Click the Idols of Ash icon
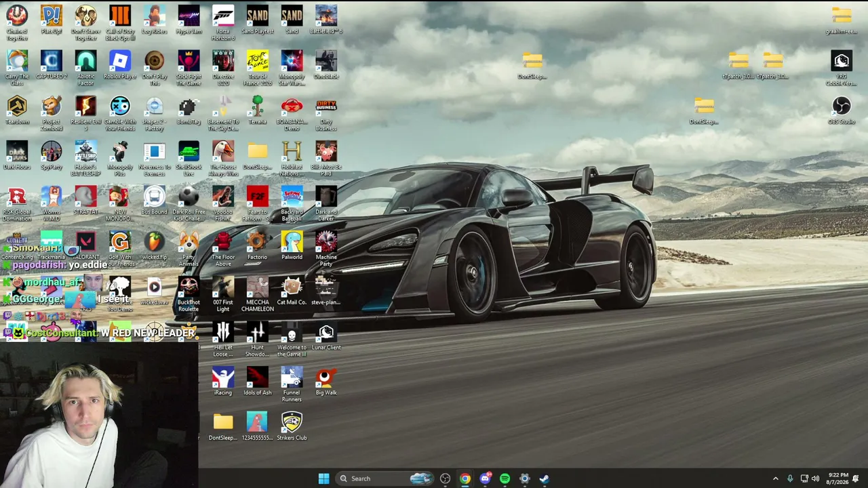 pyautogui.click(x=258, y=382)
